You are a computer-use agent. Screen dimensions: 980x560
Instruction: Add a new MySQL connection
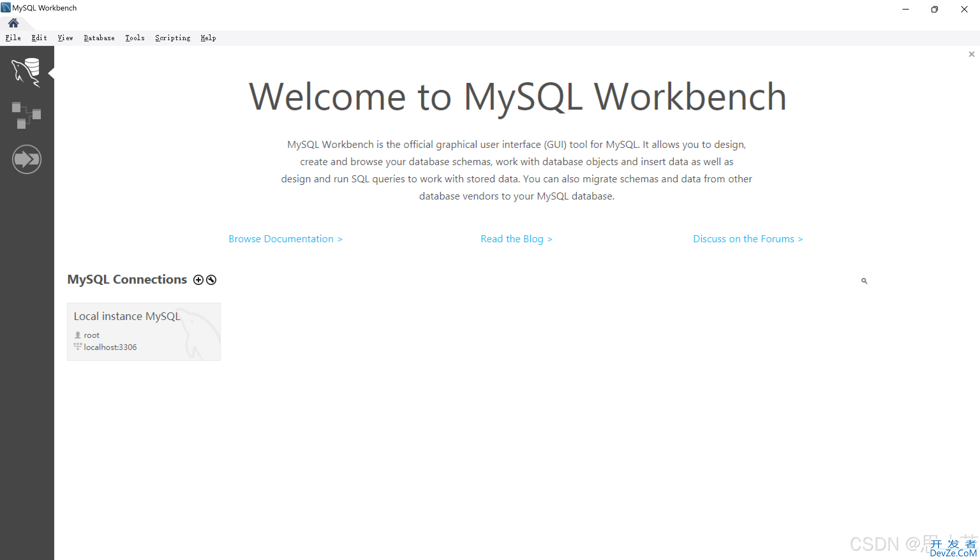tap(198, 280)
